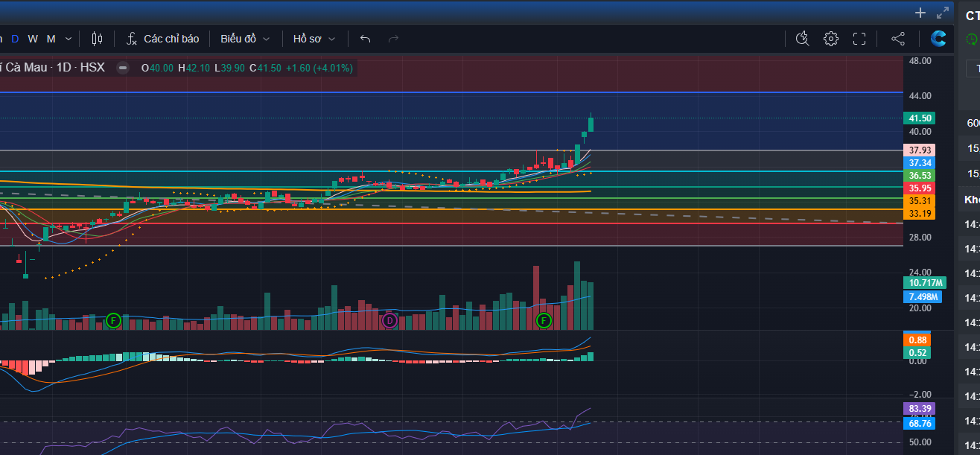Click the blue C logo icon
Viewport: 980px width, 455px height.
pyautogui.click(x=938, y=39)
